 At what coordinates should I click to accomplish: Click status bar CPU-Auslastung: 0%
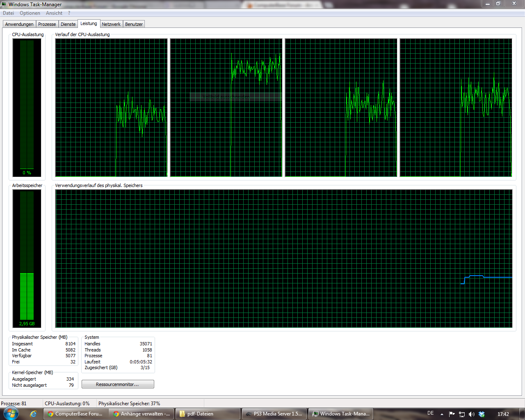(67, 404)
